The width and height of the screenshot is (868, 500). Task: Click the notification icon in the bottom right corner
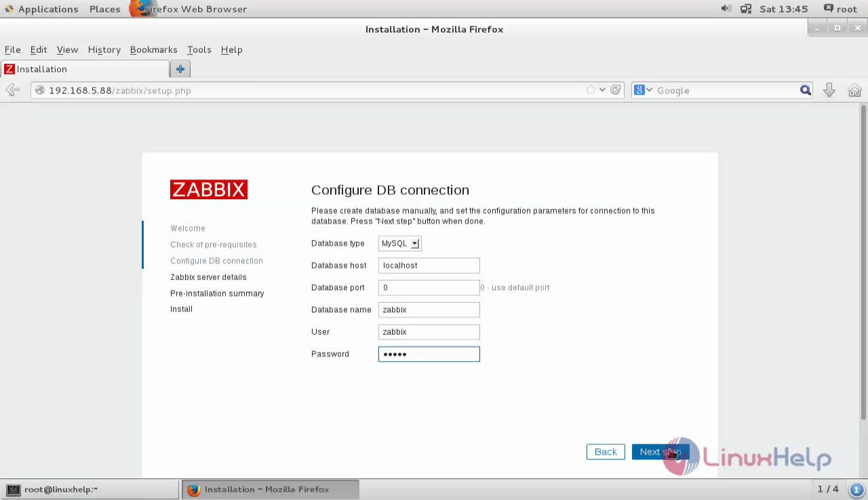(x=855, y=489)
